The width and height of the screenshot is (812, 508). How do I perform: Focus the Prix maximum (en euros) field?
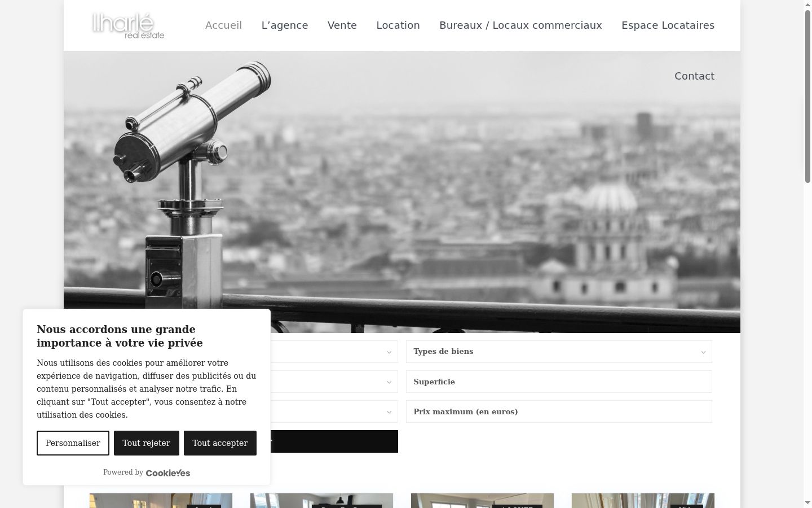[x=559, y=411]
